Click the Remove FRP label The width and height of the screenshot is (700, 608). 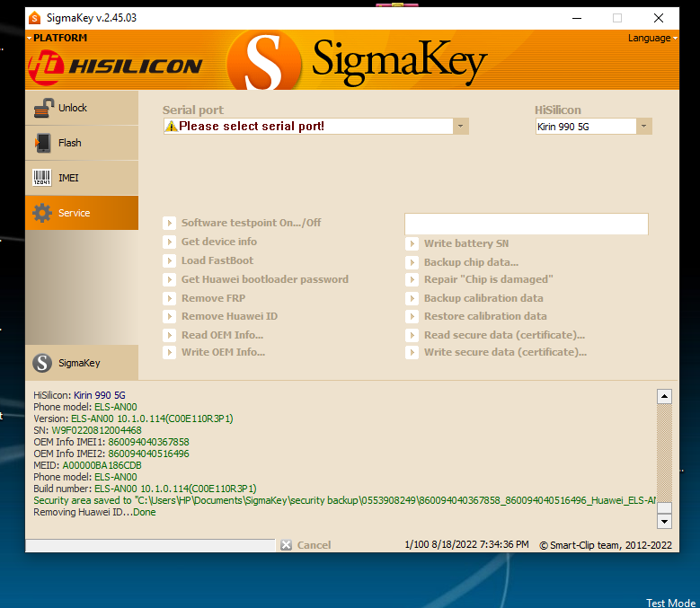coord(213,298)
